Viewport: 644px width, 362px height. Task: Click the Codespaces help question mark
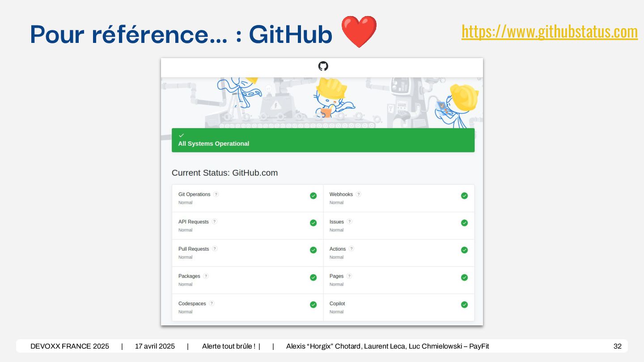(x=212, y=303)
